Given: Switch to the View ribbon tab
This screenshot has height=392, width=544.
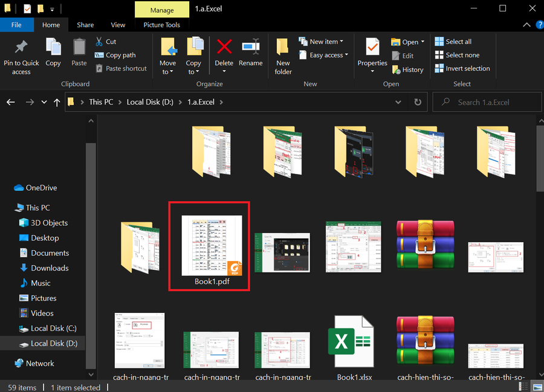Looking at the screenshot, I should 118,25.
